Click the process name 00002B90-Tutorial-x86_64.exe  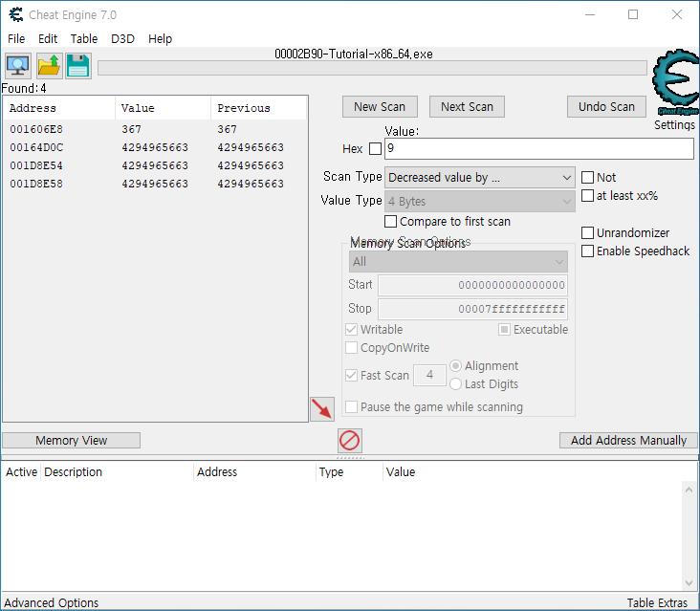[x=354, y=55]
